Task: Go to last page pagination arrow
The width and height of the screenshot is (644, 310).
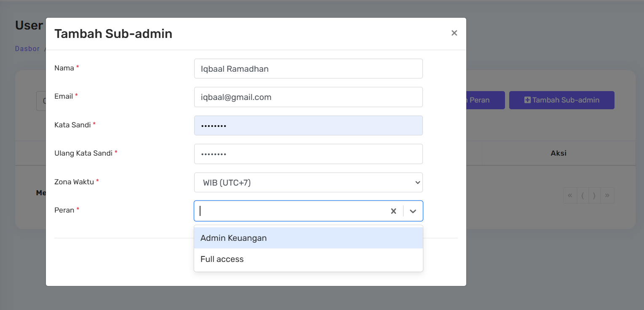Action: coord(607,195)
